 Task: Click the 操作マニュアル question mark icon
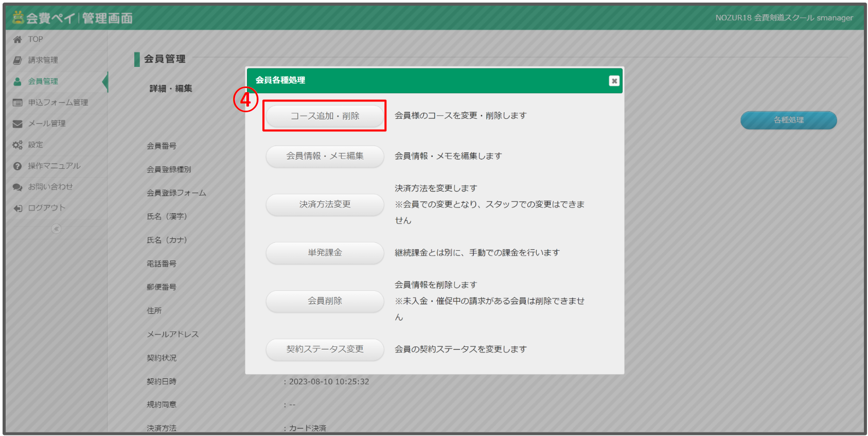(x=17, y=166)
